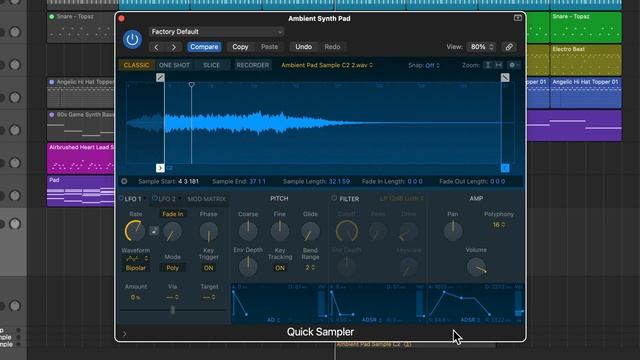Click the Fade In Length value
The height and width of the screenshot is (360, 640).
pyautogui.click(x=415, y=181)
